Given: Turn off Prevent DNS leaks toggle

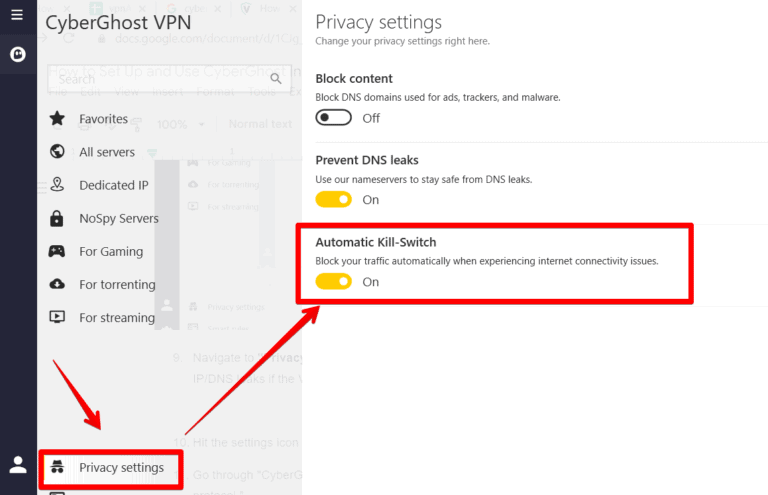Looking at the screenshot, I should coord(334,200).
